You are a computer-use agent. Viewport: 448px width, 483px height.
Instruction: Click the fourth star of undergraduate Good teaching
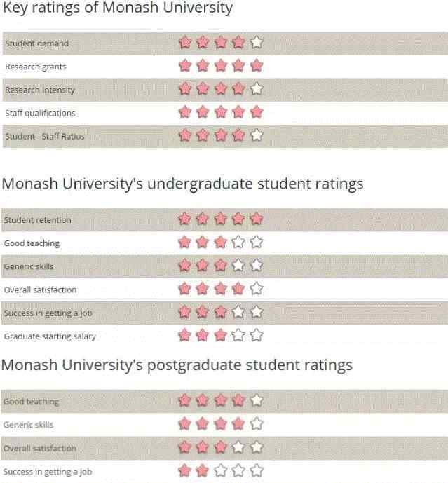pyautogui.click(x=239, y=243)
